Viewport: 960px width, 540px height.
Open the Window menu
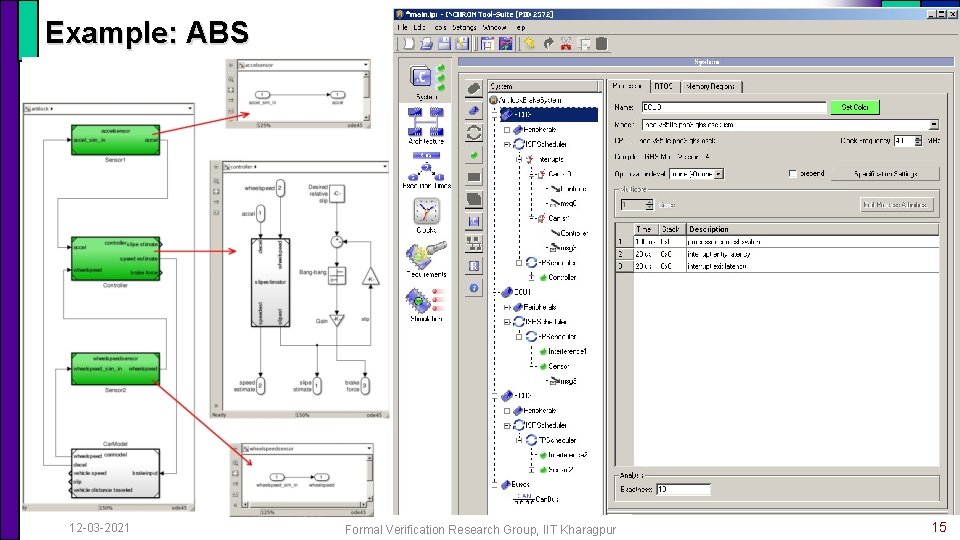click(x=495, y=28)
